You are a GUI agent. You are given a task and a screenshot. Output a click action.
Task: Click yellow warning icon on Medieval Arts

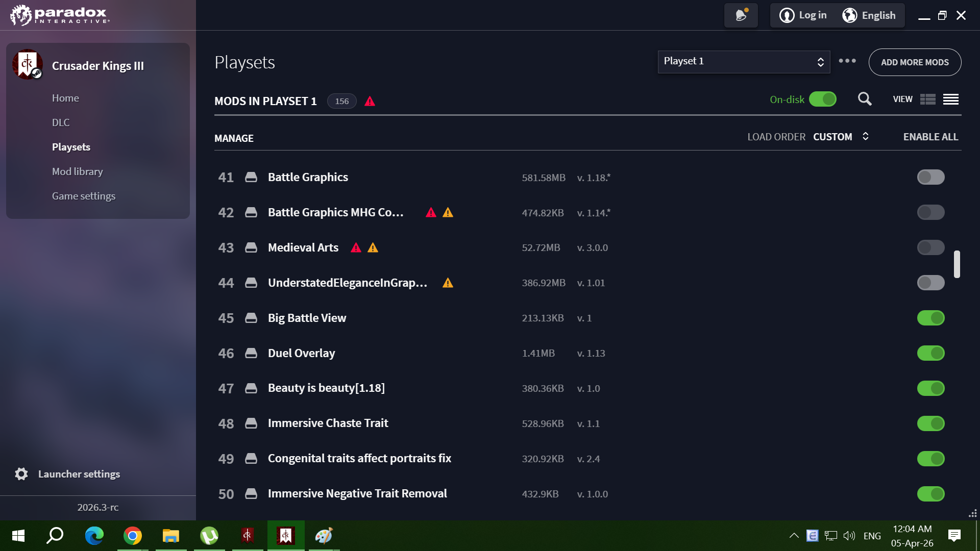[373, 248]
